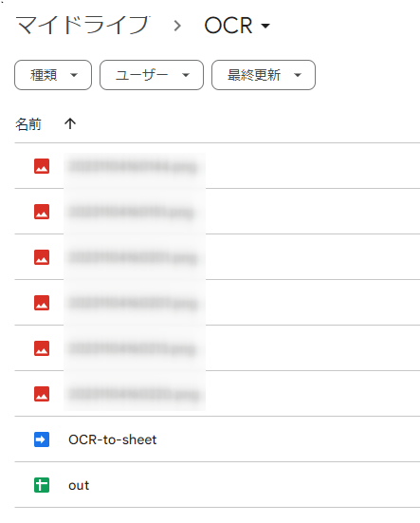This screenshot has width=420, height=523.
Task: Select the out spreadsheet file name
Action: click(x=79, y=485)
